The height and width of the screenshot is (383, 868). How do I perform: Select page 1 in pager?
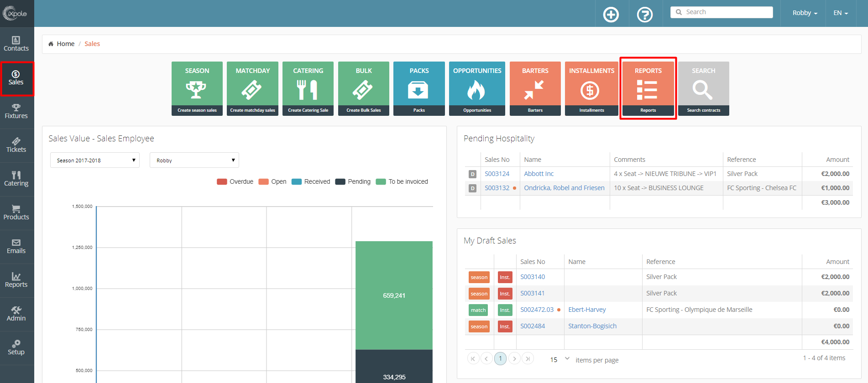(500, 358)
